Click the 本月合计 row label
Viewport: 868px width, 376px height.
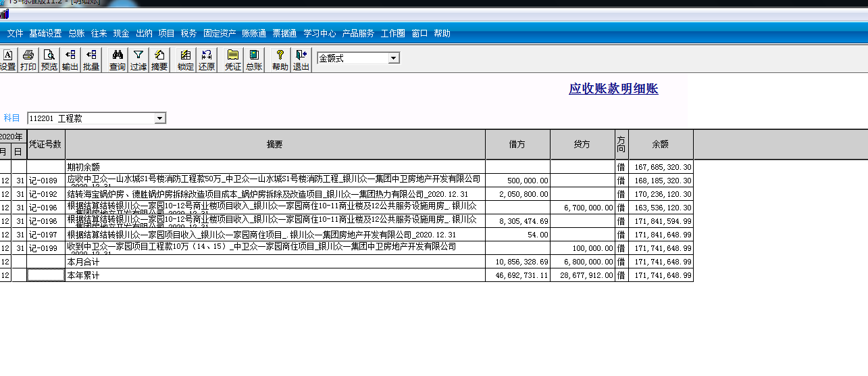click(85, 262)
